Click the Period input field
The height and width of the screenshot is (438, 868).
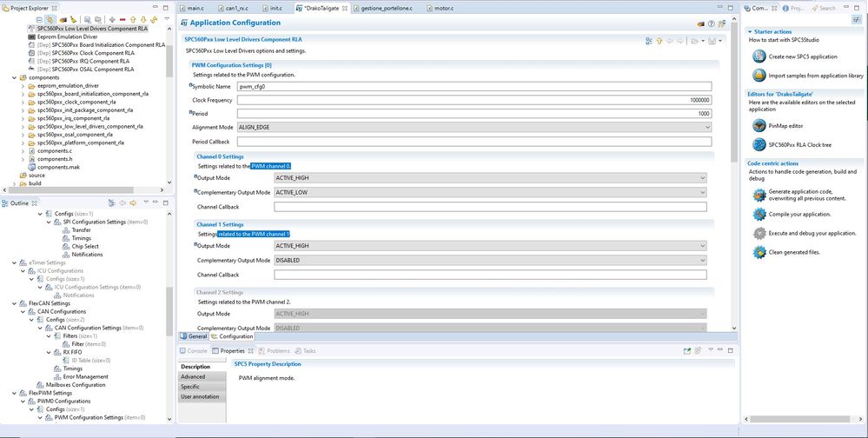474,114
